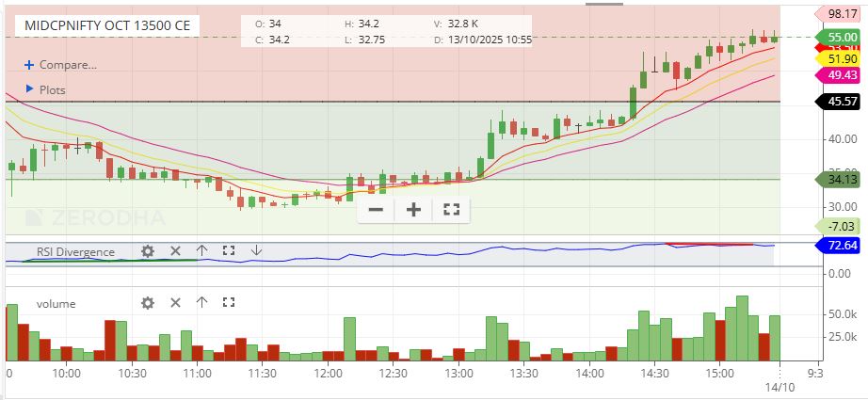Viewport: 868px width, 400px height.
Task: Move RSI Divergence panel up
Action: point(201,251)
